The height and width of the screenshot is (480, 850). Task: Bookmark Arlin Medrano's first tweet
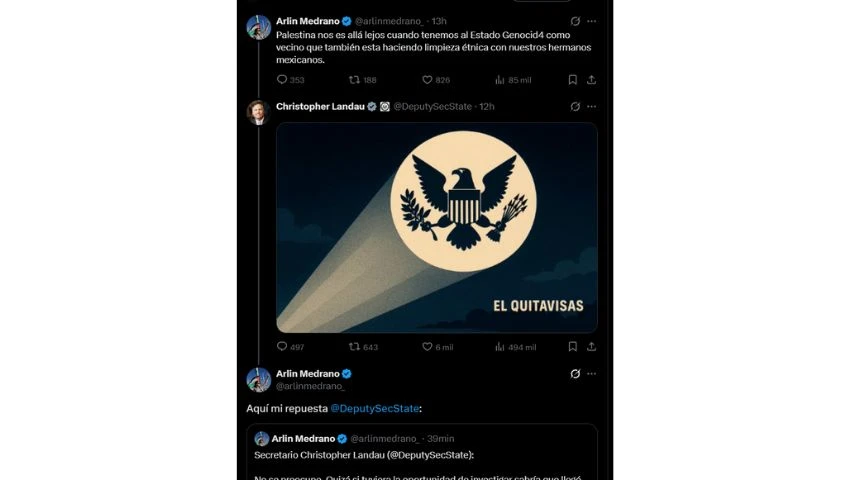[x=572, y=80]
